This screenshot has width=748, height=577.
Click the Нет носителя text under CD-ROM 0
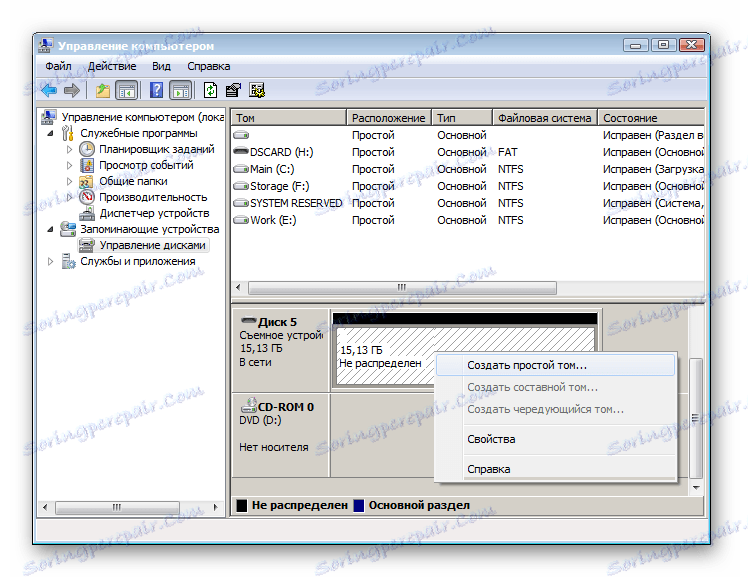tap(274, 447)
